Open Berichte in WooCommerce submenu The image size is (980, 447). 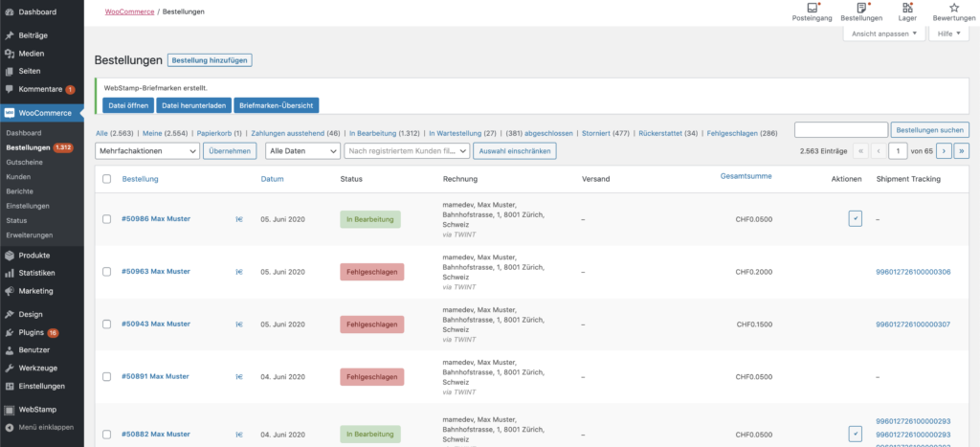[x=19, y=191]
